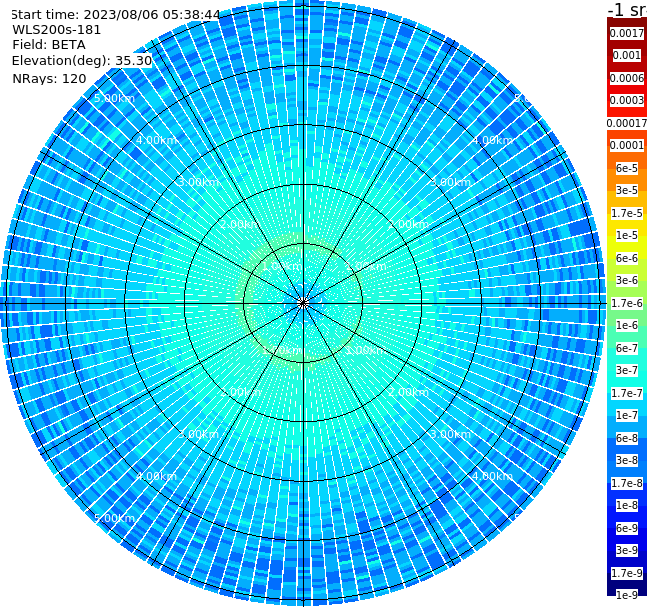Pick the 0.0017 dark red colorbar level
The image size is (647, 607).
click(627, 33)
